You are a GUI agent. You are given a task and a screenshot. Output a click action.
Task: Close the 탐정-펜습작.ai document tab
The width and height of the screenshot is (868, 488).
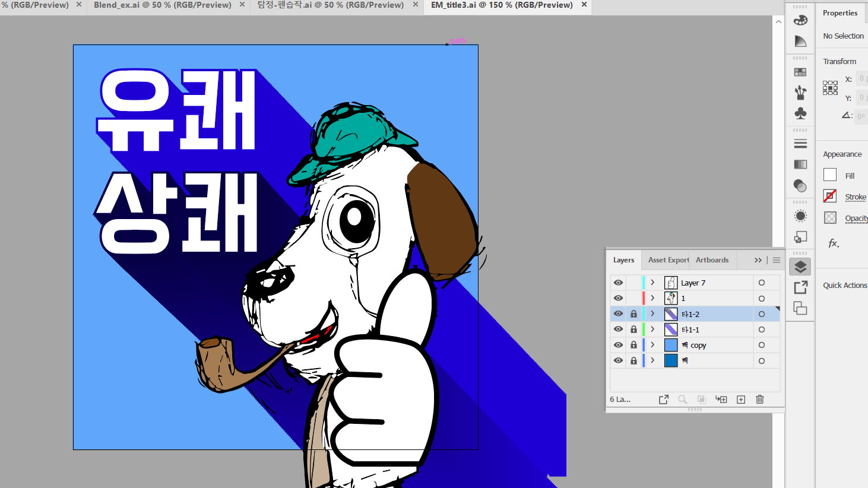(x=415, y=5)
